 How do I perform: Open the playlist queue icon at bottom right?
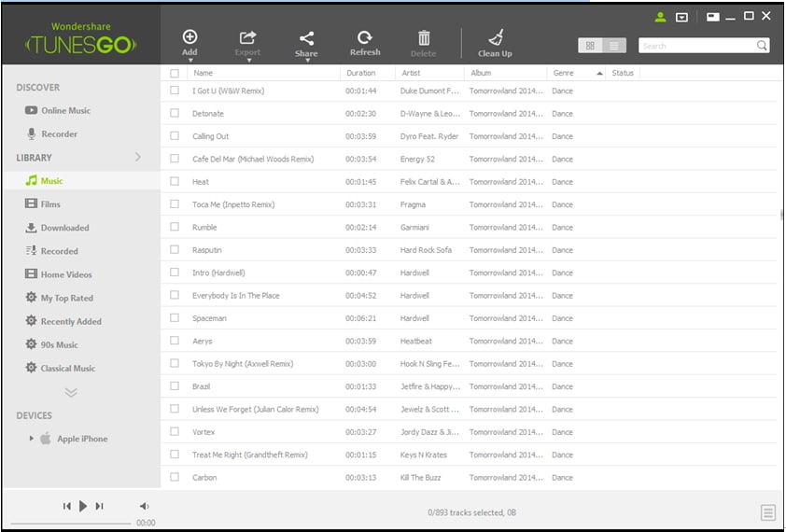(767, 512)
